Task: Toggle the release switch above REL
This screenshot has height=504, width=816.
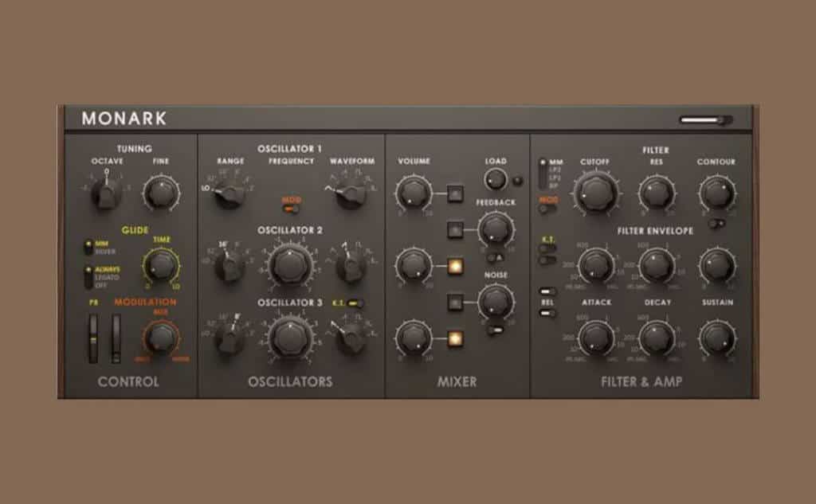Action: point(547,291)
